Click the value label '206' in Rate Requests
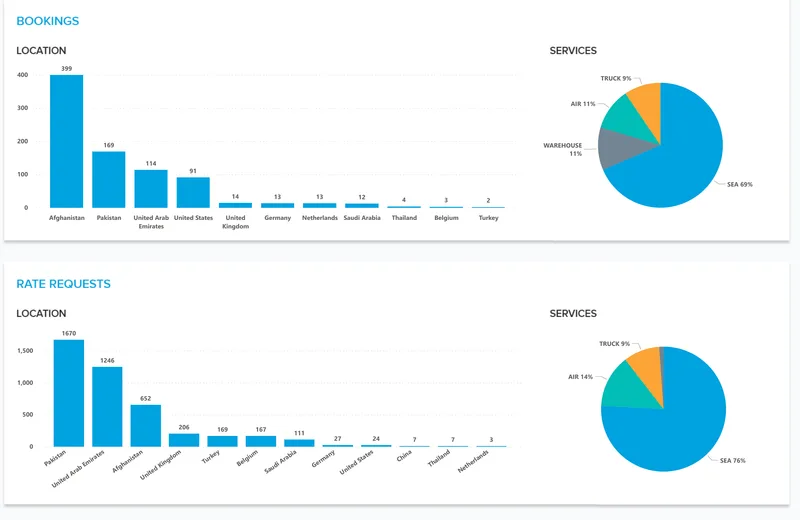Viewport: 800px width, 520px height. point(184,427)
